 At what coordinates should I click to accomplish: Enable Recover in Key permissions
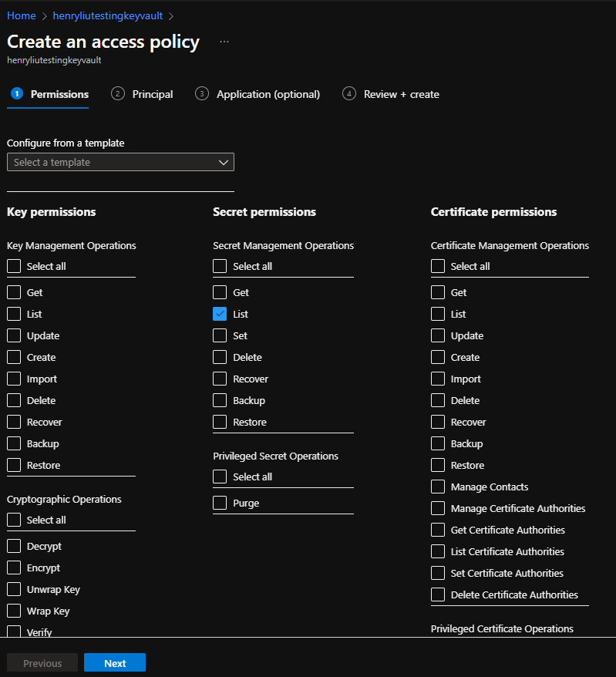14,422
